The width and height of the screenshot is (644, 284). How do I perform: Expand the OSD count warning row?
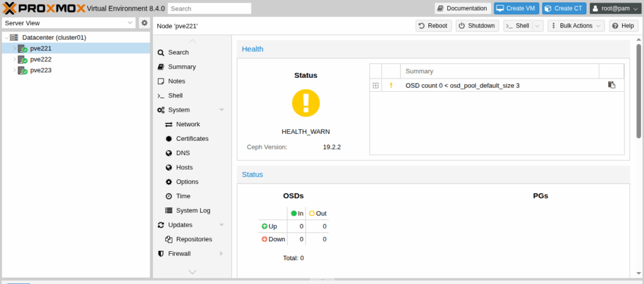375,85
